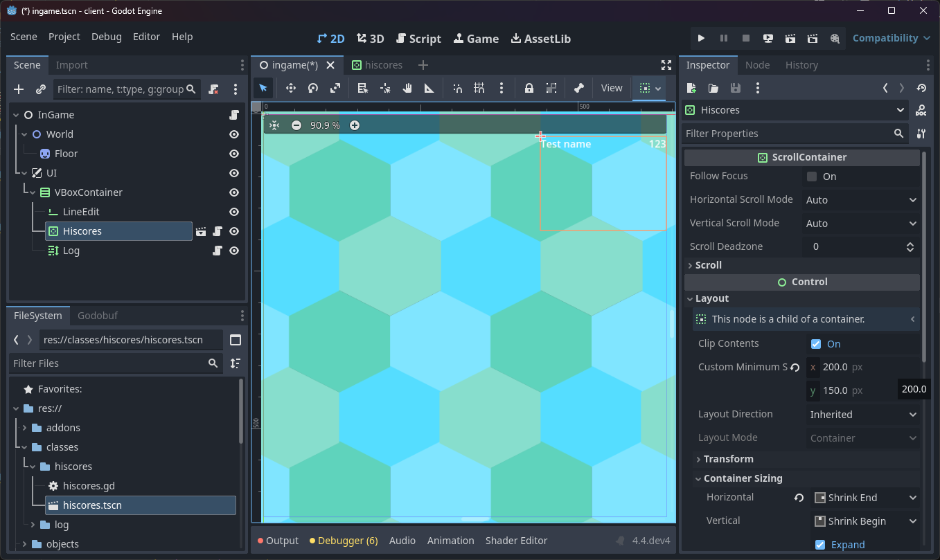Run the current scene clapperboard
The image size is (940, 560).
790,38
